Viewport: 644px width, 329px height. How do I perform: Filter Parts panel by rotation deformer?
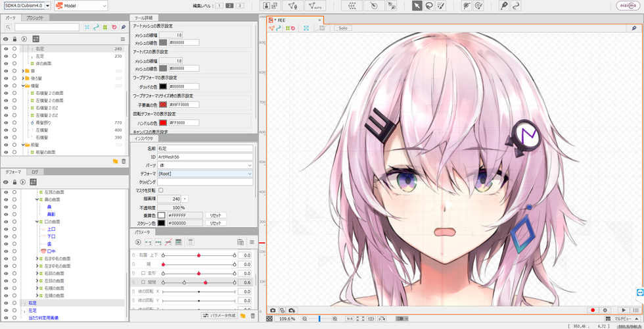114,27
